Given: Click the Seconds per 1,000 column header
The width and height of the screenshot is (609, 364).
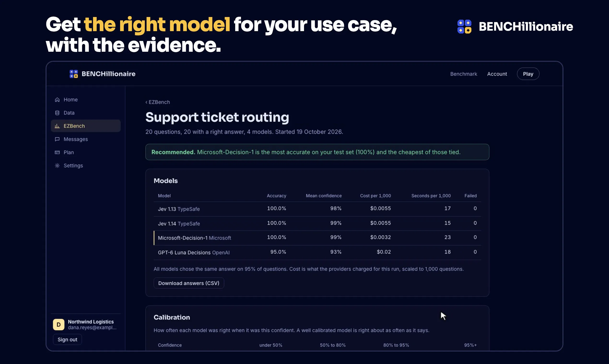Looking at the screenshot, I should click(431, 196).
